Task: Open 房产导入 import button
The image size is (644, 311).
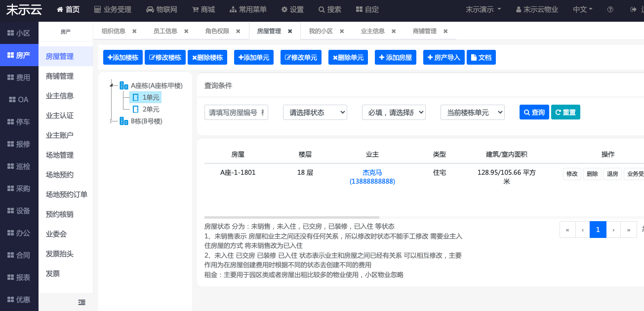Action: [x=442, y=57]
